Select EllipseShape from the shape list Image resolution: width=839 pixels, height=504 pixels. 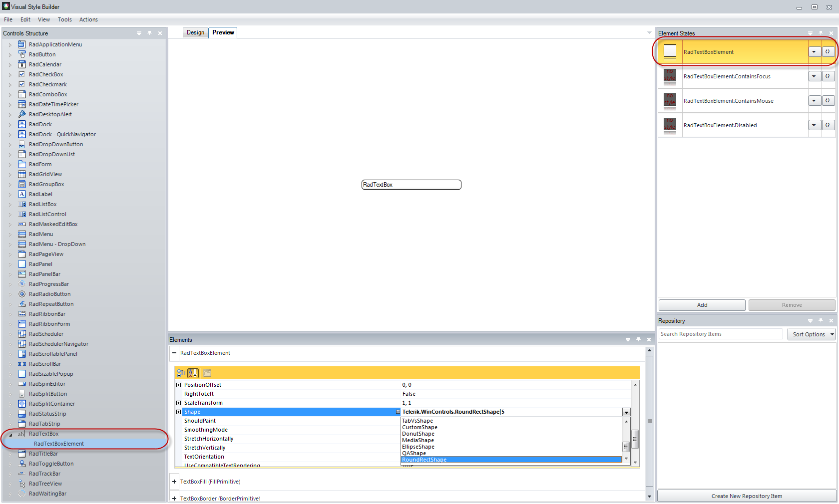[x=511, y=447]
